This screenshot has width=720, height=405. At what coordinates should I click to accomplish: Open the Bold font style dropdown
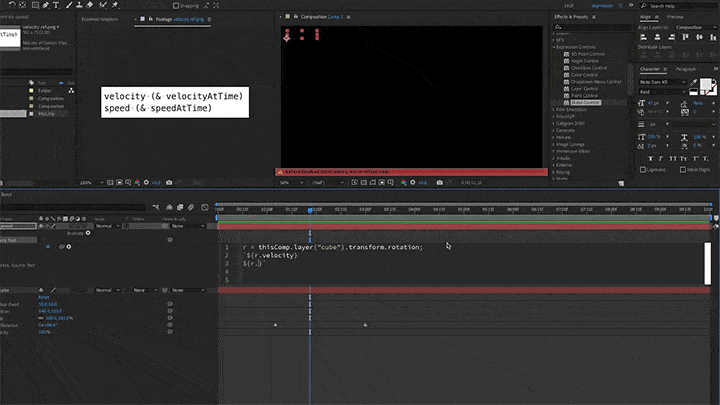pyautogui.click(x=663, y=92)
